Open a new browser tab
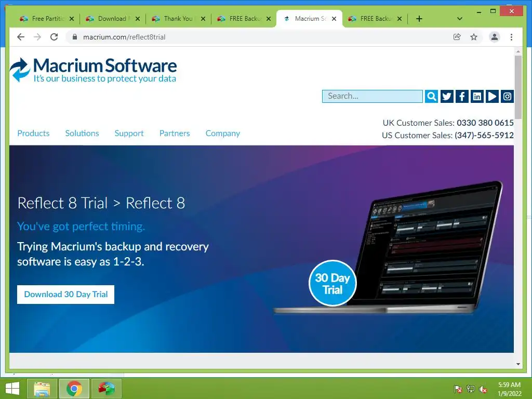The height and width of the screenshot is (399, 532). tap(419, 19)
